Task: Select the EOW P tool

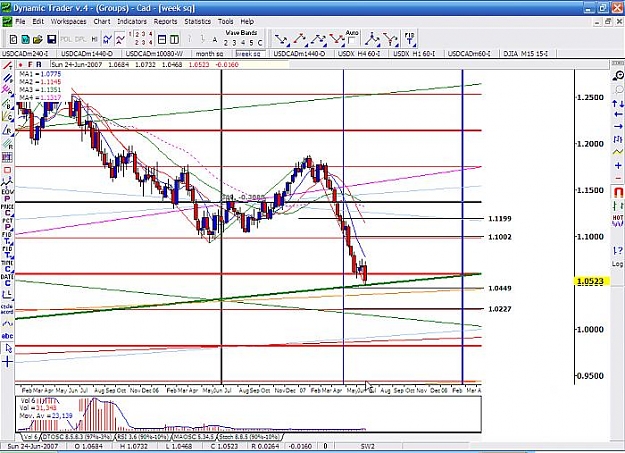Action: coord(7,195)
